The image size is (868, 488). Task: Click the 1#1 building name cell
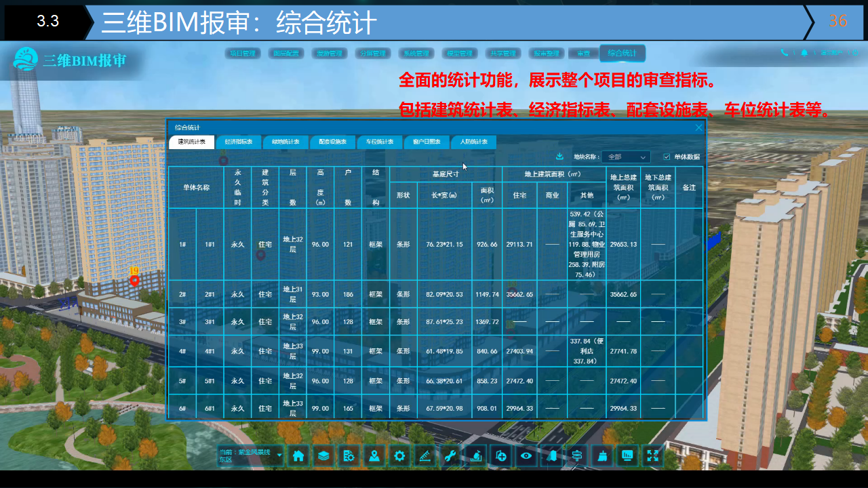[x=210, y=244]
